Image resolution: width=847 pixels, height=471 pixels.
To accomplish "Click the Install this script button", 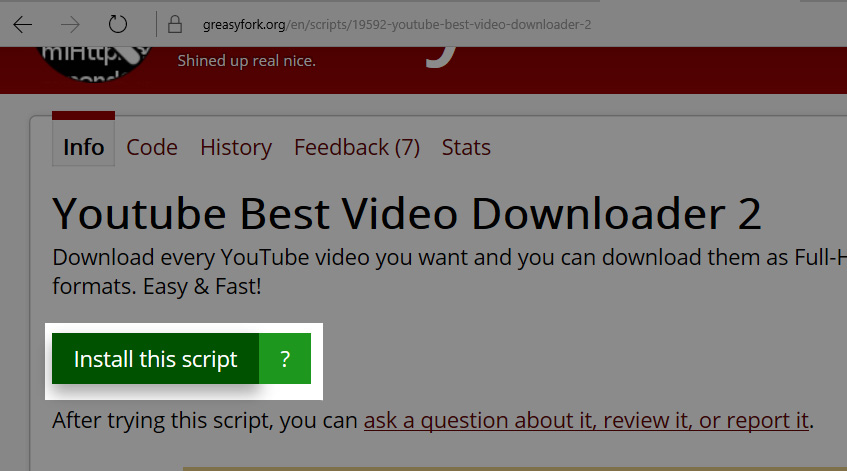I will 156,359.
